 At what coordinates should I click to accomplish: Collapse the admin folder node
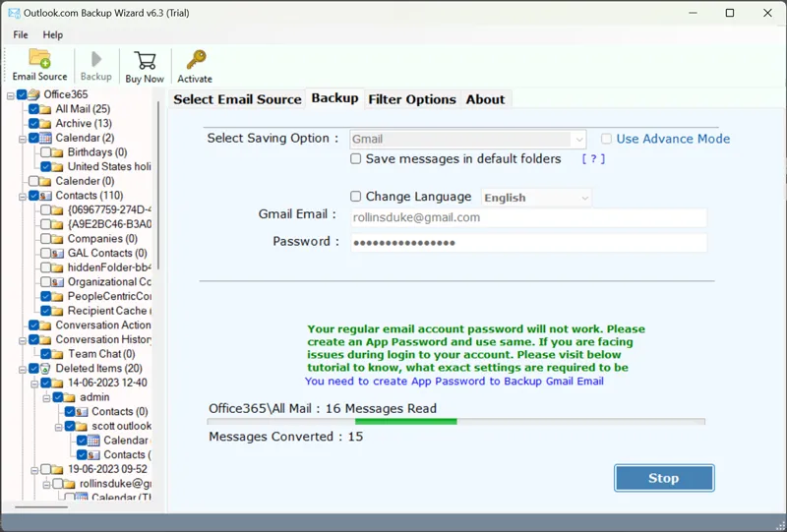point(46,398)
